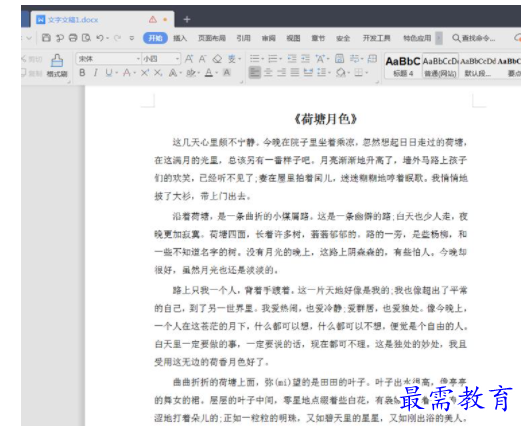Viewport: 521px width, 430px height.
Task: Click the paragraph starting 路上只我一个人
Action: (311, 326)
